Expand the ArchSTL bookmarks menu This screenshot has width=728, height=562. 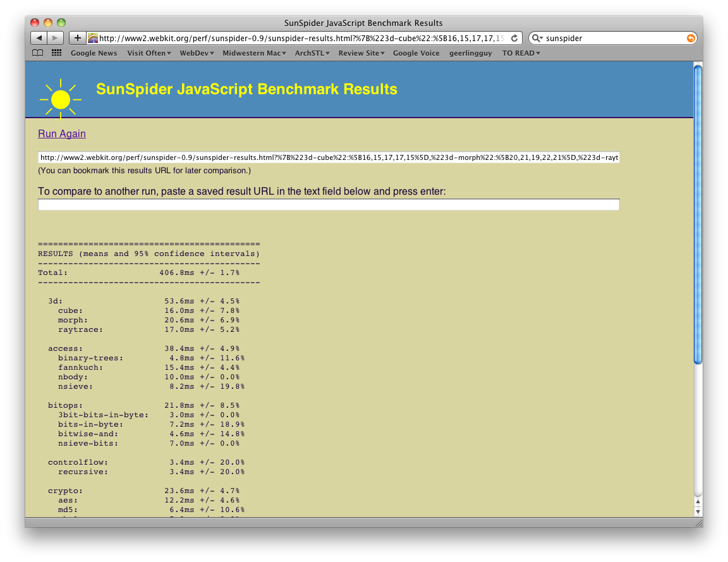pyautogui.click(x=312, y=53)
